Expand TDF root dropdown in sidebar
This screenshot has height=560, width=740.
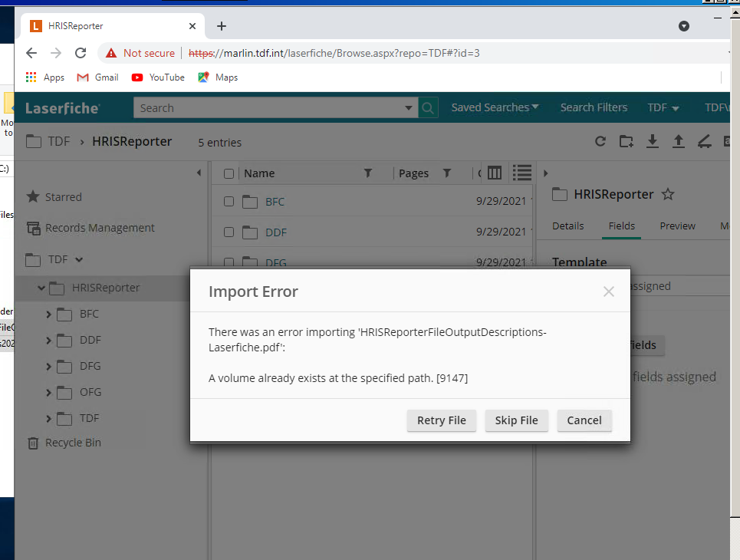(79, 259)
